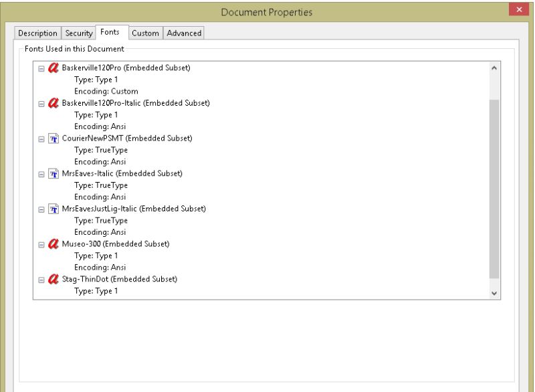Select the Stag-ThinDot (Embedded Subset) row

pyautogui.click(x=120, y=279)
